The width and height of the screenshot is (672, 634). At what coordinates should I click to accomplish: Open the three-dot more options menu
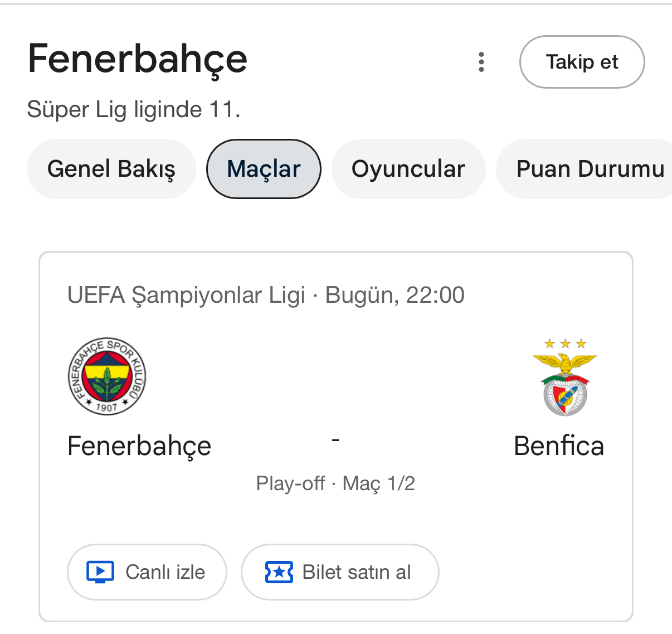481,62
